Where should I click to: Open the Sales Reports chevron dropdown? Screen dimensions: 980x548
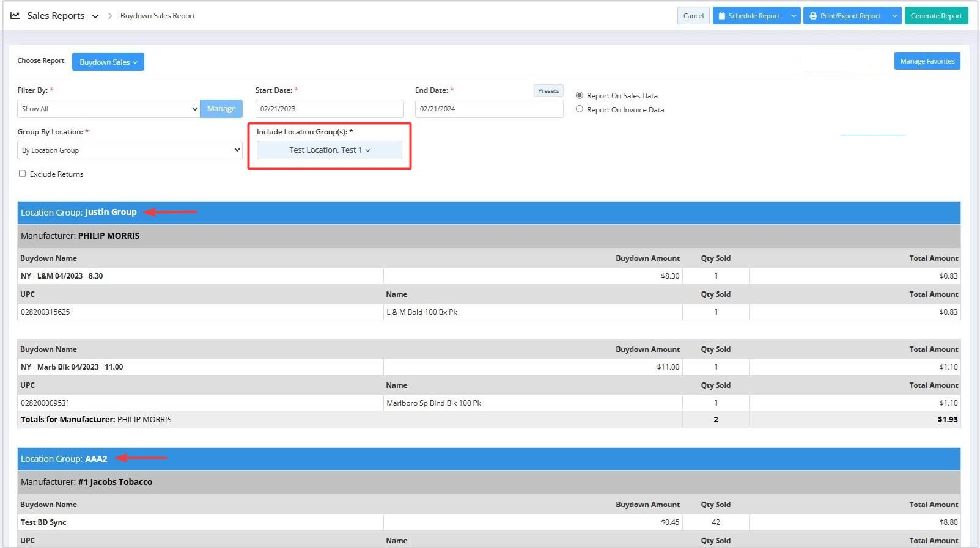95,16
